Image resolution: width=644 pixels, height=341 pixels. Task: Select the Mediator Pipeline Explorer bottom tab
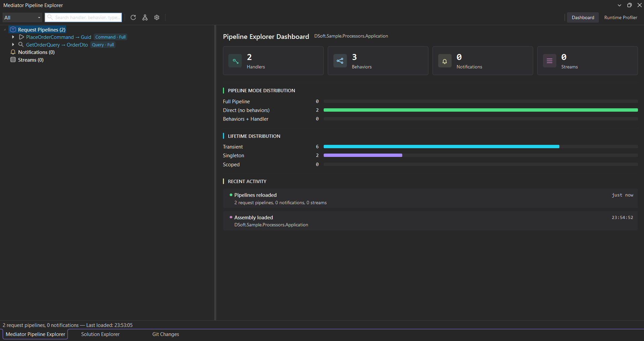[35, 334]
